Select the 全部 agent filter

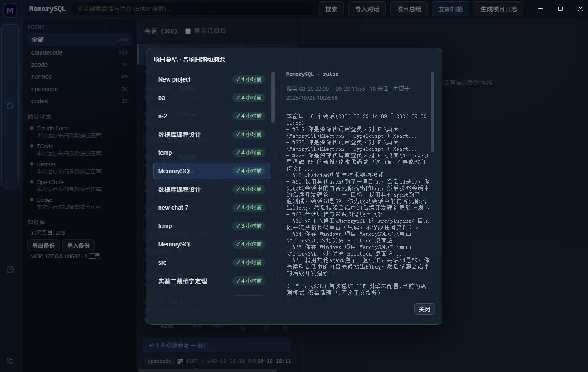tap(79, 39)
